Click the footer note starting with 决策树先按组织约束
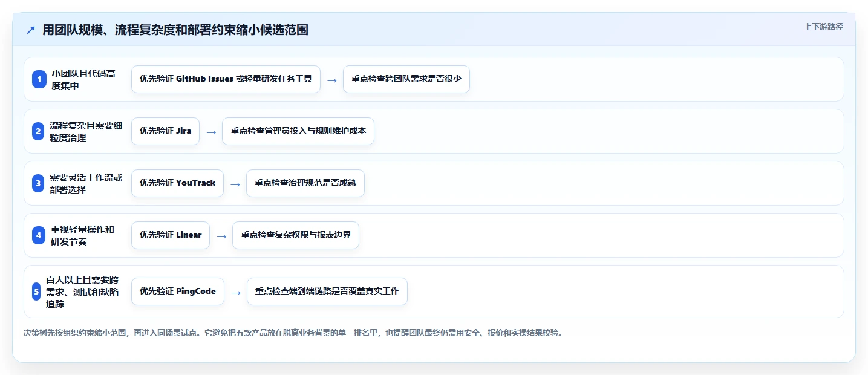The width and height of the screenshot is (868, 375). (293, 333)
